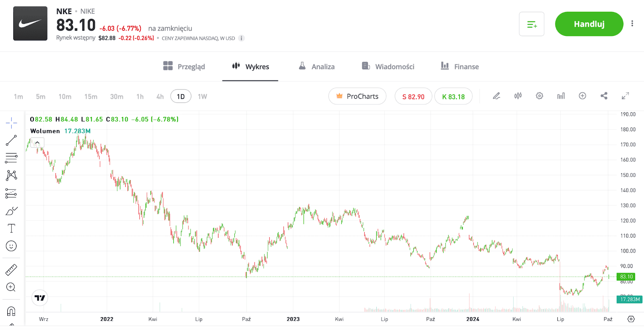Viewport: 644px width, 330px height.
Task: Open ProCharts
Action: pos(357,96)
